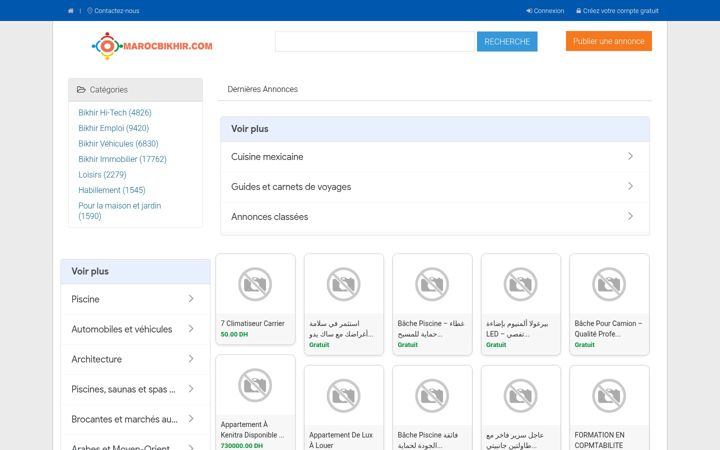Click 50.00 DH price text

pos(234,334)
